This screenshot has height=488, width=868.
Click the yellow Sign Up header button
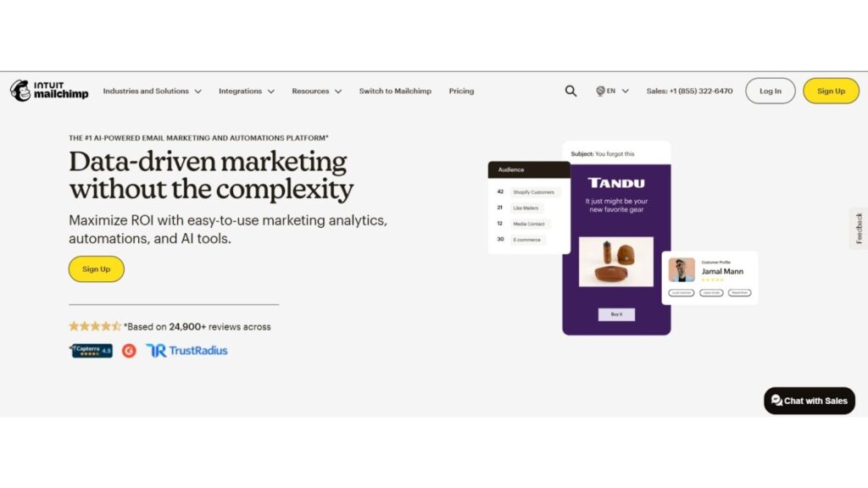[x=831, y=91]
